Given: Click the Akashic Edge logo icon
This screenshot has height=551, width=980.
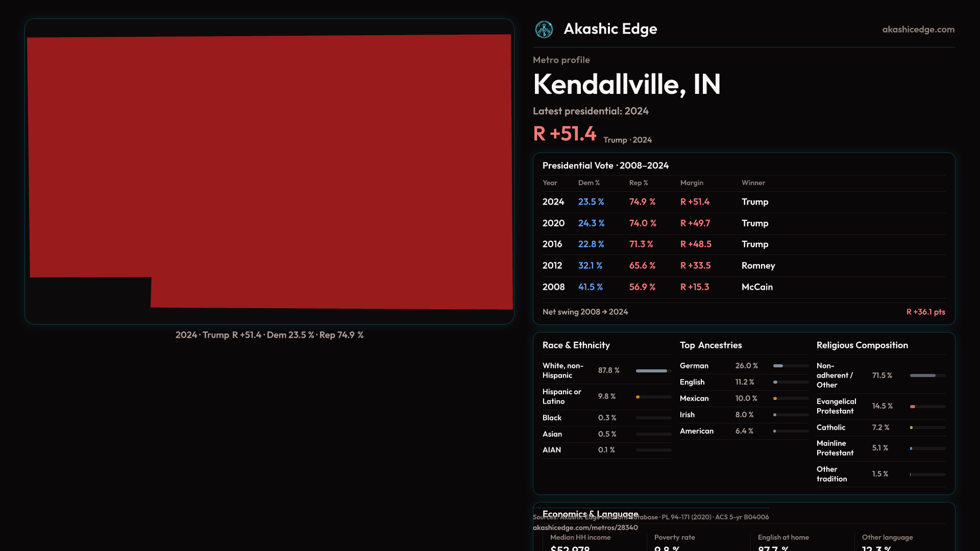Looking at the screenshot, I should [544, 30].
